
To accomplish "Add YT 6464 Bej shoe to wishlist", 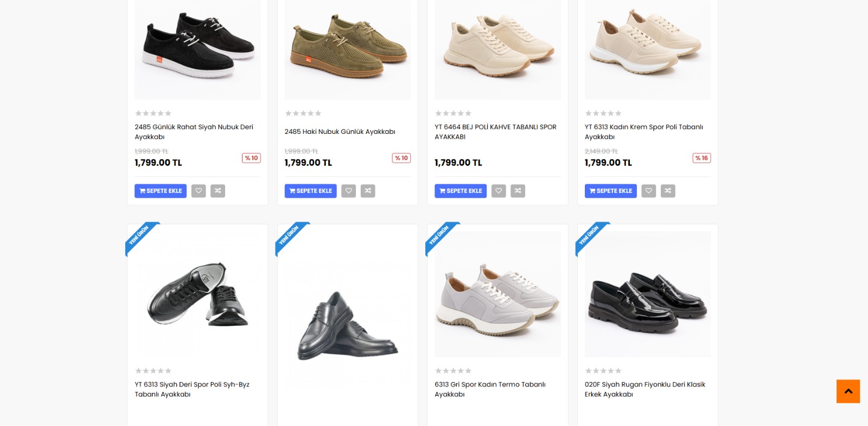I will [499, 191].
